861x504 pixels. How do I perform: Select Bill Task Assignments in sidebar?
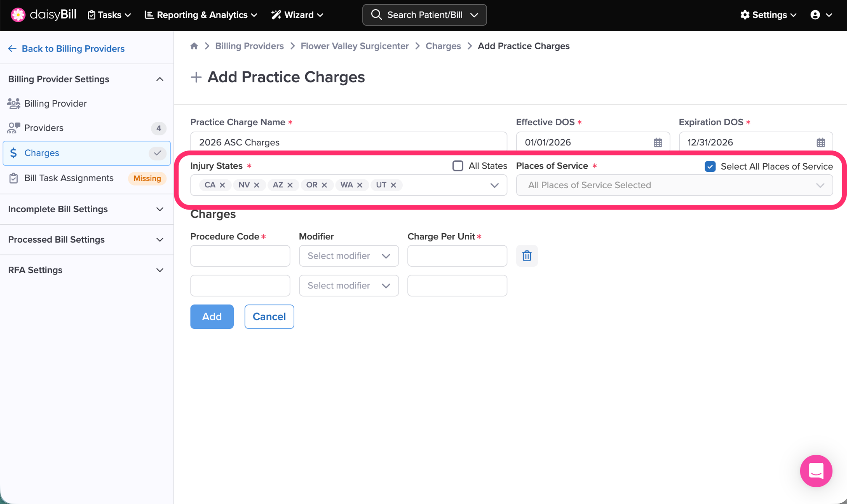69,178
